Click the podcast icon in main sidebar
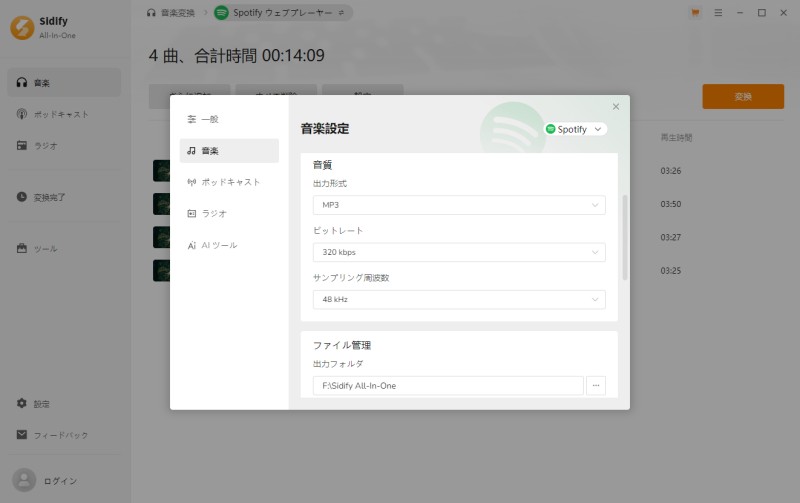 (22, 114)
